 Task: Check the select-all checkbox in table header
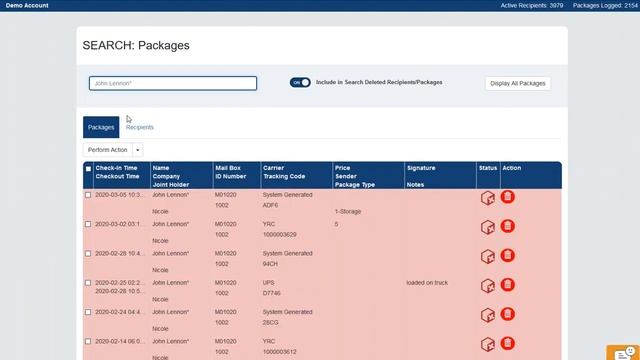(x=88, y=169)
